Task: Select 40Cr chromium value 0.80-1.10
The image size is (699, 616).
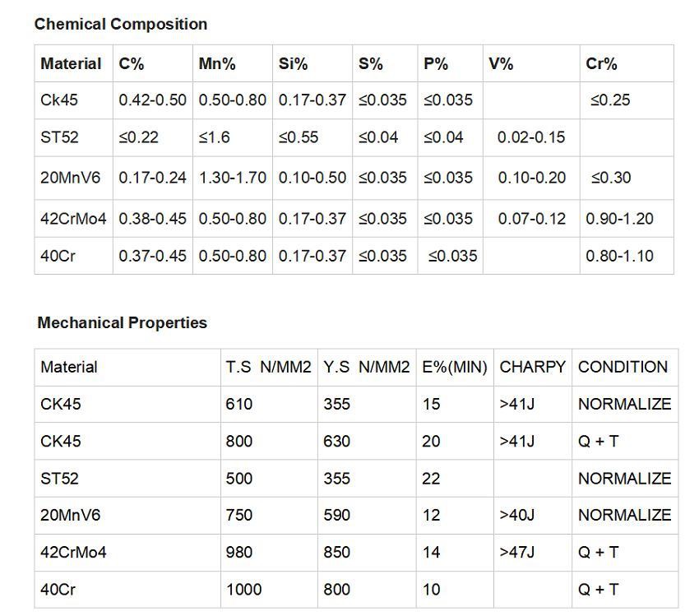Action: pyautogui.click(x=619, y=256)
